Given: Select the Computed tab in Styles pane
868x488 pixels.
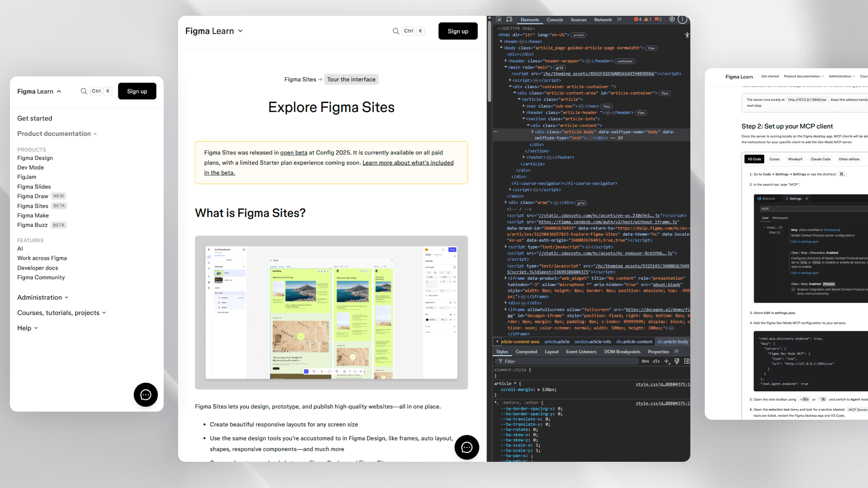Looking at the screenshot, I should tap(526, 352).
